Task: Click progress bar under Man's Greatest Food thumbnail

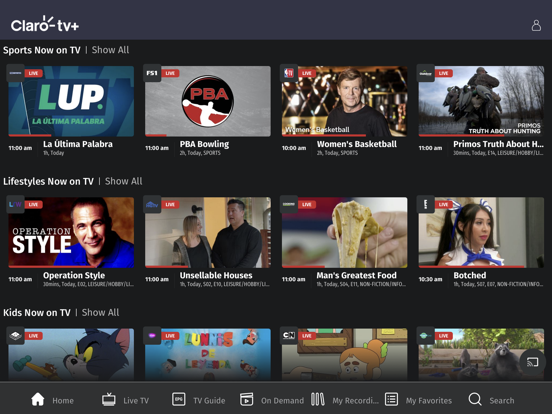Action: click(344, 266)
